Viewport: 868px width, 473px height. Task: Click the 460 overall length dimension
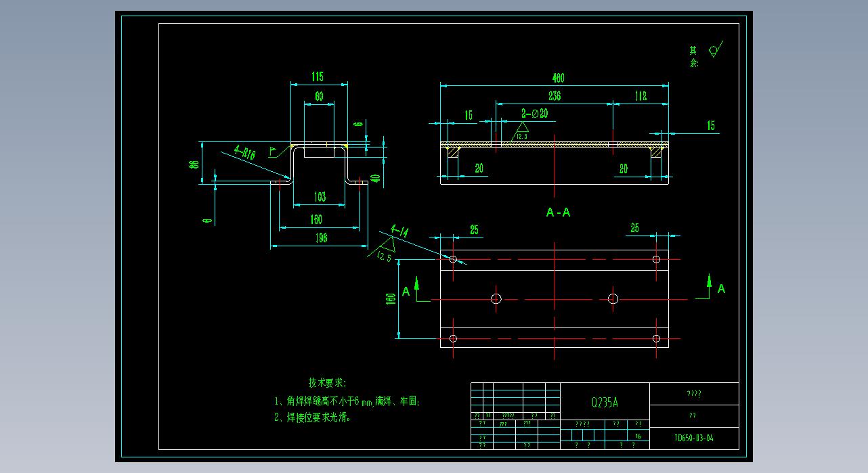coord(557,78)
